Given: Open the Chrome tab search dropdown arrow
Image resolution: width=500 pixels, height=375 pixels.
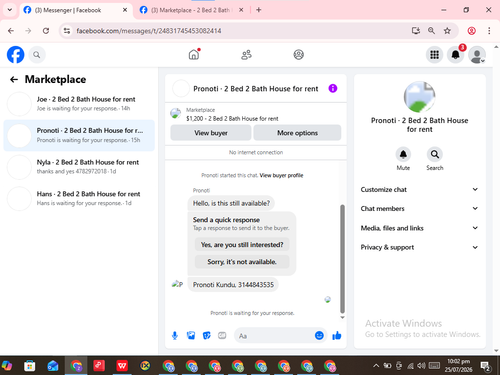Looking at the screenshot, I should (10, 10).
